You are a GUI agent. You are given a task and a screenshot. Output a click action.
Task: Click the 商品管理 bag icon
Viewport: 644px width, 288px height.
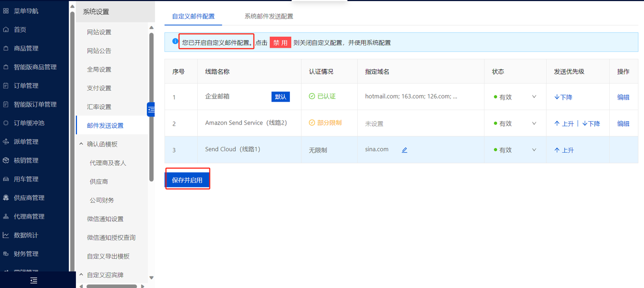pyautogui.click(x=6, y=48)
